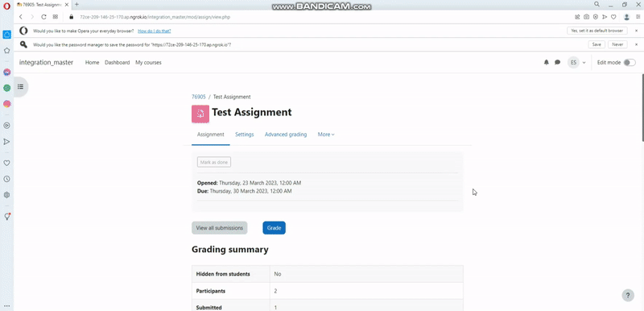The width and height of the screenshot is (644, 311).
Task: Save the password with Save button
Action: (597, 44)
